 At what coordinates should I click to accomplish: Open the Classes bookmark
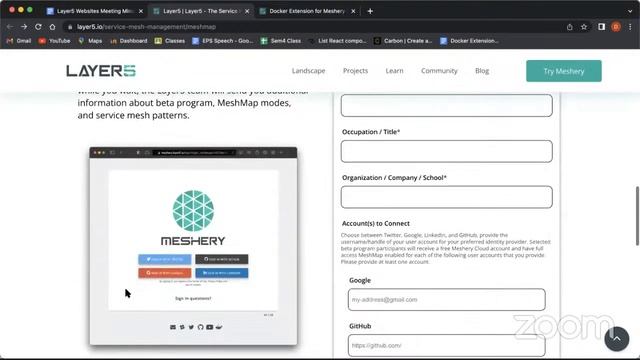tap(170, 41)
